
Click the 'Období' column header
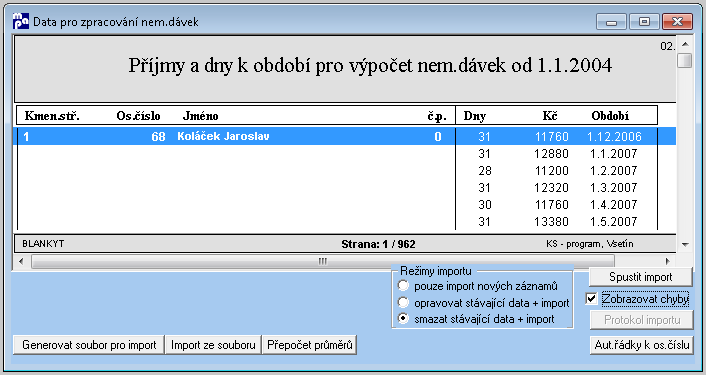click(x=610, y=116)
